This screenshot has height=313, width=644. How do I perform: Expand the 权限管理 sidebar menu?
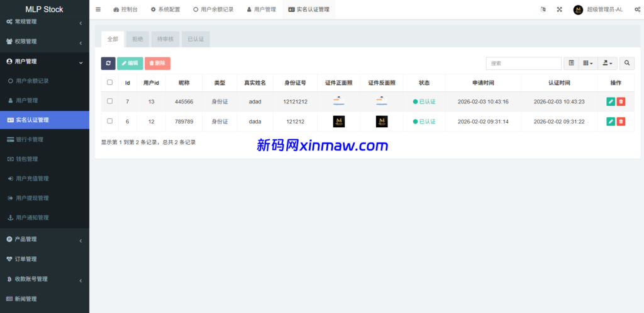45,42
